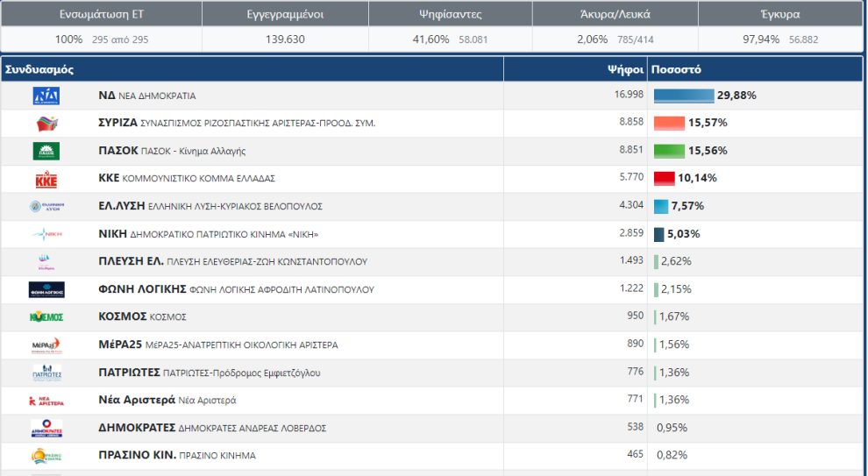Click the ΔΗΜΟΚΡΑΤΕΣ party logo

click(x=46, y=428)
